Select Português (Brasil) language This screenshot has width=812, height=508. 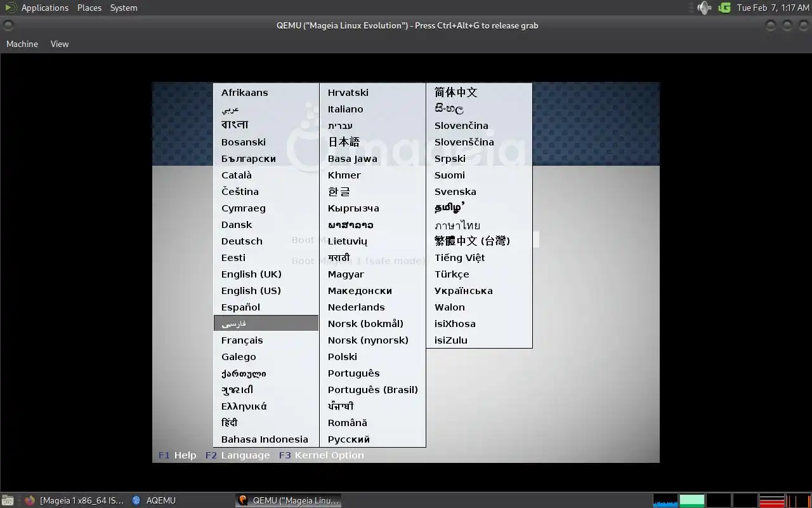pyautogui.click(x=373, y=390)
